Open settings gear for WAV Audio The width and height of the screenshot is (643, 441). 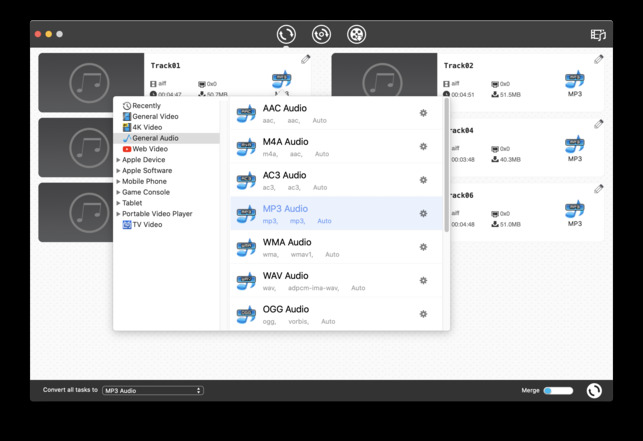pyautogui.click(x=423, y=281)
